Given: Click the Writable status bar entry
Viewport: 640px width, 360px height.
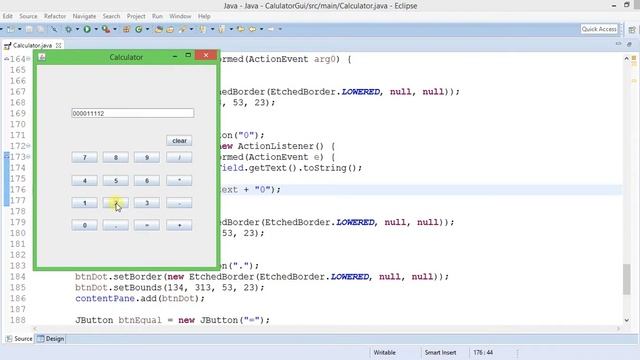Looking at the screenshot, I should tap(384, 352).
